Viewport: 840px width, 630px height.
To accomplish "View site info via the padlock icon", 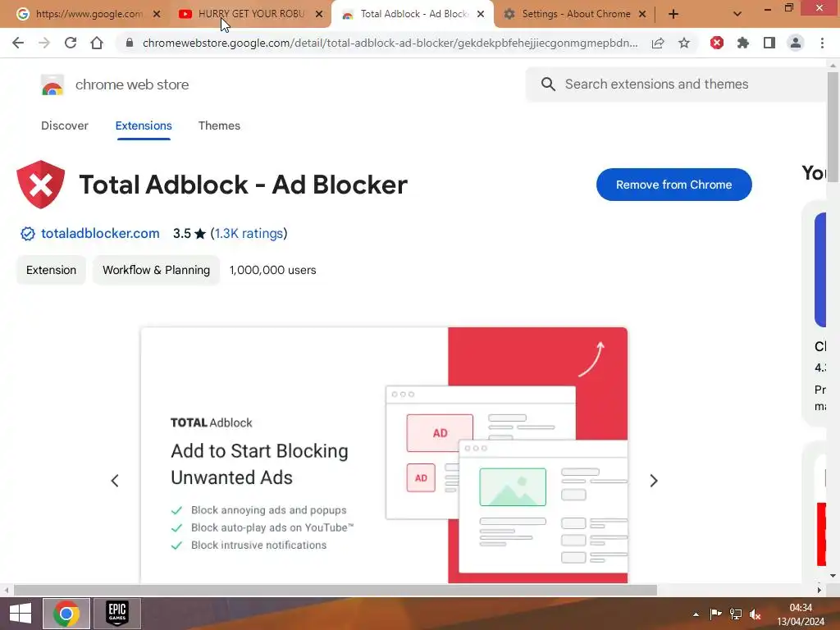I will [129, 43].
